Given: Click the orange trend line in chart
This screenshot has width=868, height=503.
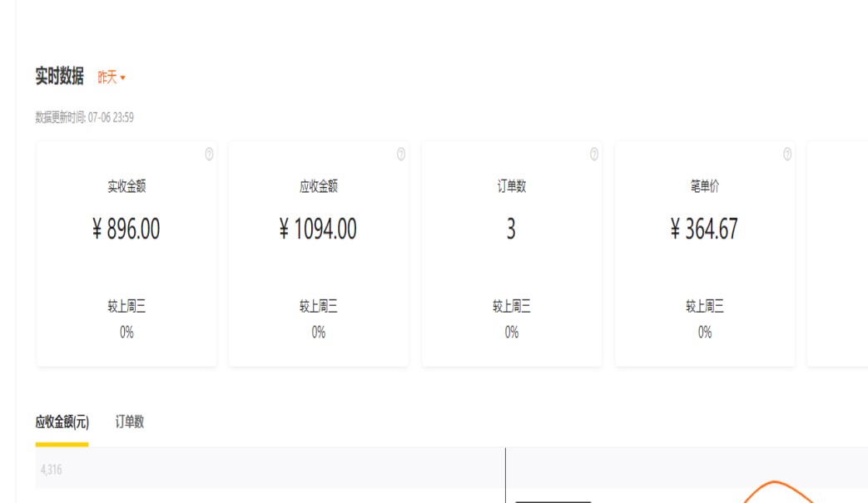Looking at the screenshot, I should point(774,483).
